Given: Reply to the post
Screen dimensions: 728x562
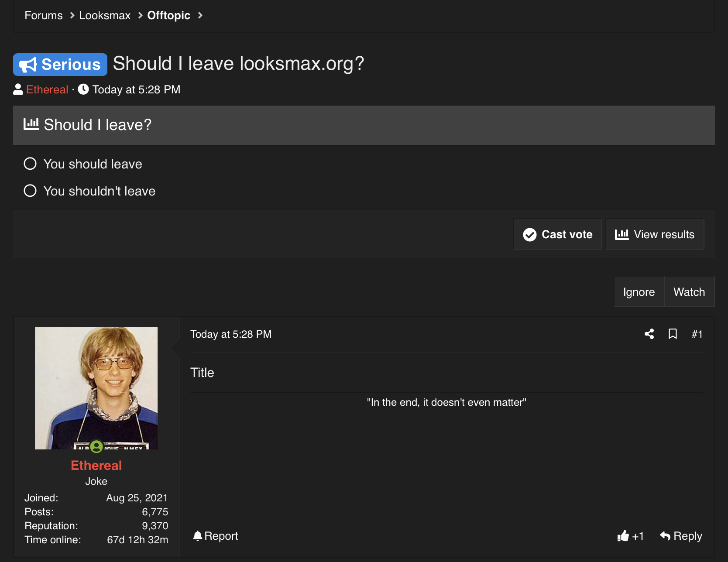Looking at the screenshot, I should tap(681, 536).
